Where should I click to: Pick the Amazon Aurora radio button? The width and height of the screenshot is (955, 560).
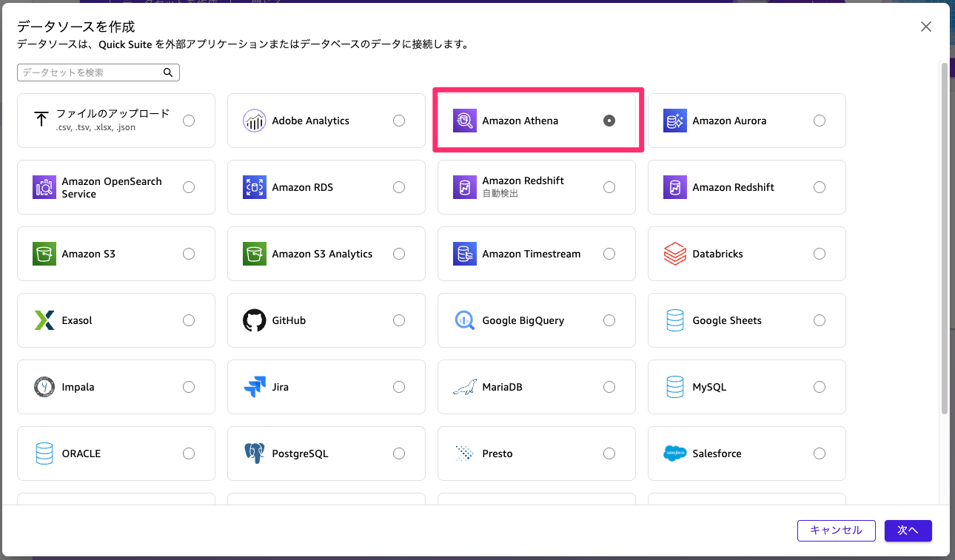coord(819,121)
